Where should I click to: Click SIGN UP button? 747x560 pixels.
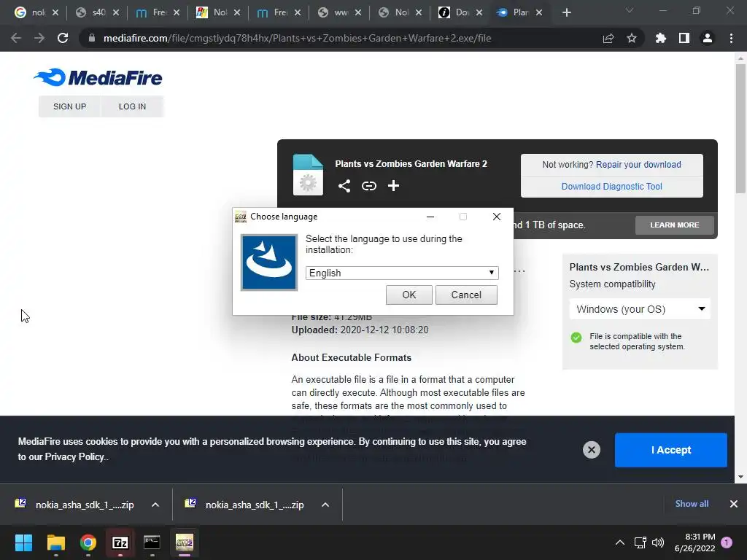click(69, 106)
